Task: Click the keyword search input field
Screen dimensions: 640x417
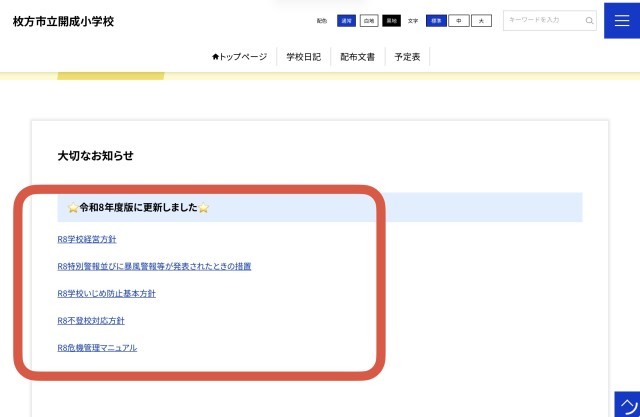Action: pos(544,20)
